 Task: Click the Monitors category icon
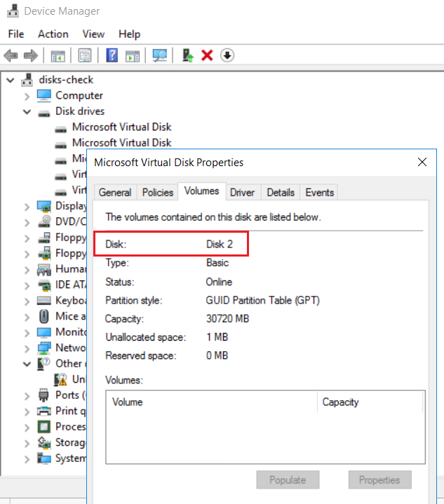[x=43, y=332]
